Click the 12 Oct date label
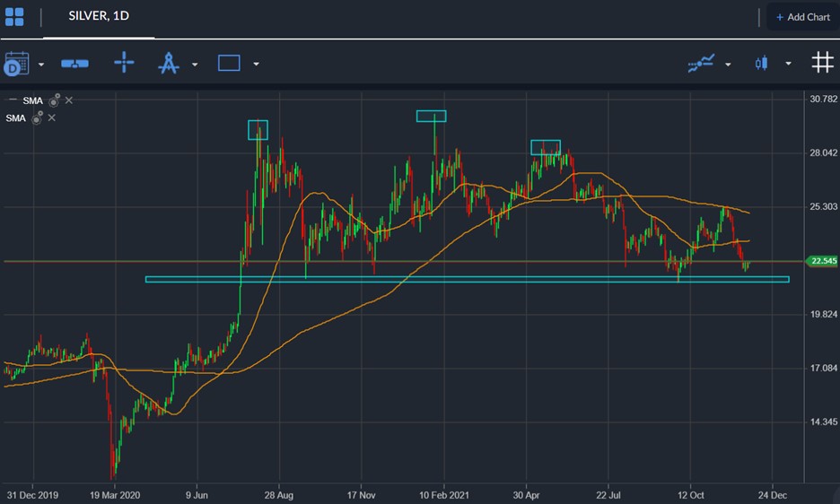 (690, 495)
